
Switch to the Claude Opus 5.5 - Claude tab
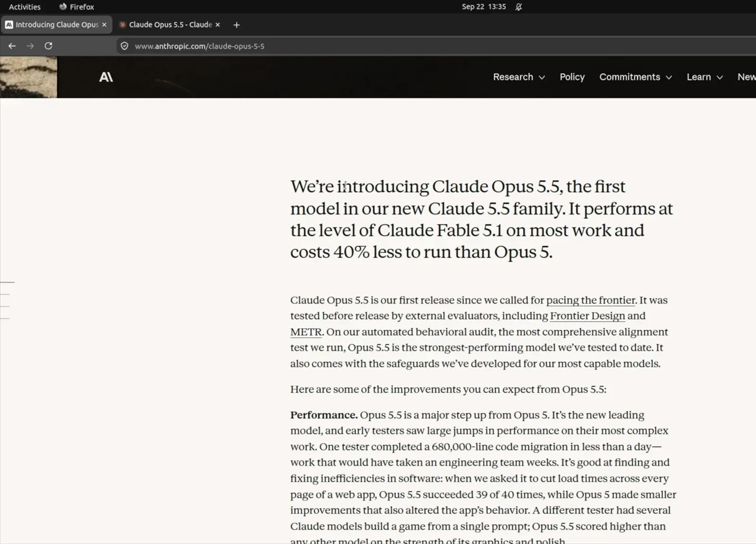coord(170,25)
